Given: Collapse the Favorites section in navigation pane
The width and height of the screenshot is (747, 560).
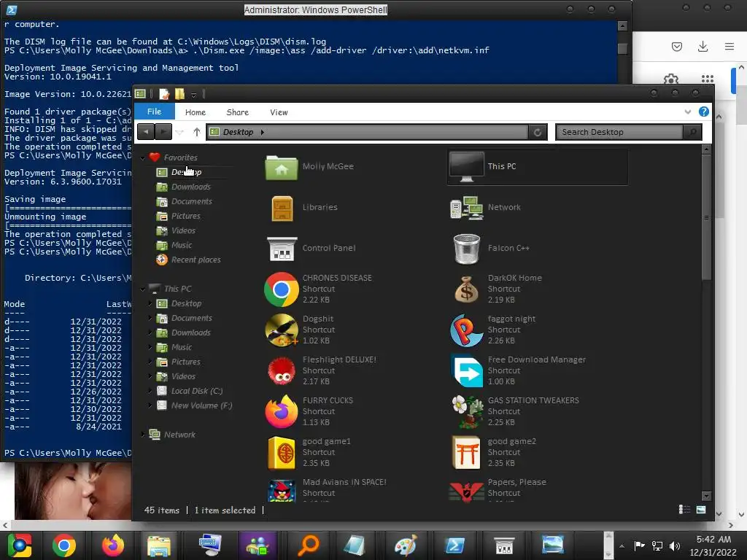Looking at the screenshot, I should tap(143, 157).
